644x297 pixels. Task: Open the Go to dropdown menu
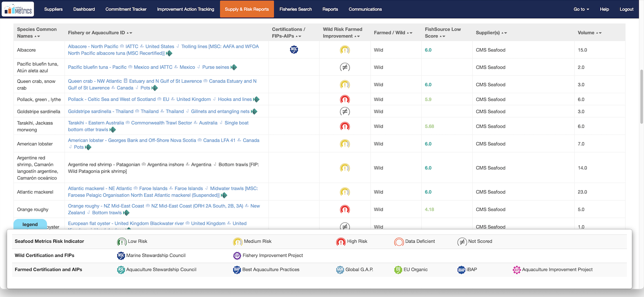click(x=581, y=9)
